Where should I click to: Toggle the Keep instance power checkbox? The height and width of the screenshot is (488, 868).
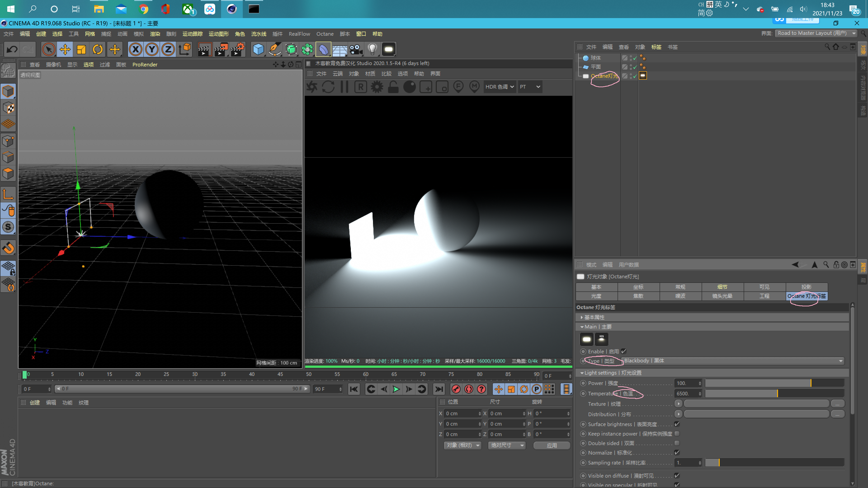(x=677, y=434)
